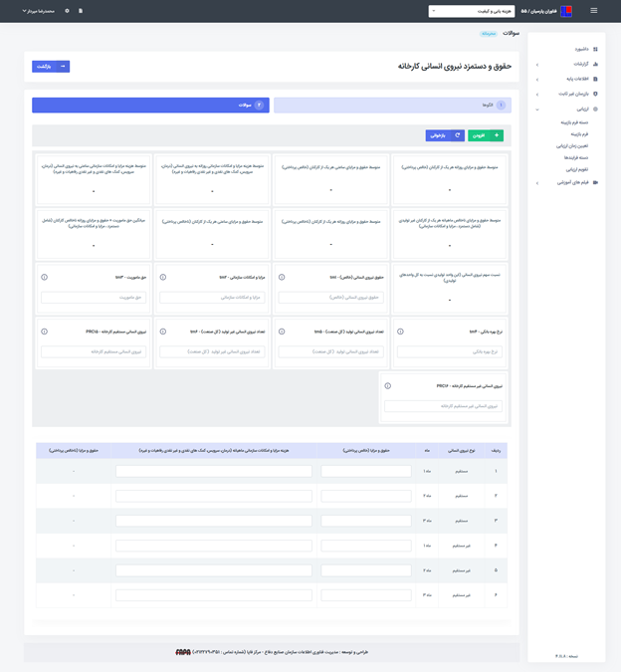Open the هزینه یابی و کیفیت dropdown

tap(472, 11)
